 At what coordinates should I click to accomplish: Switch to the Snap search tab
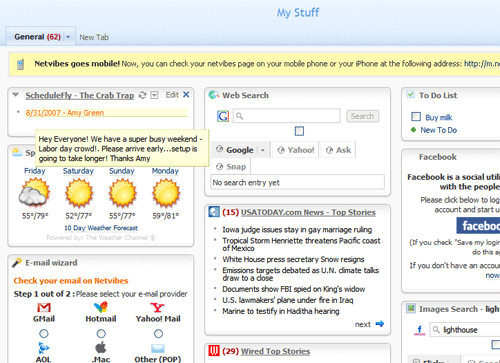click(231, 166)
